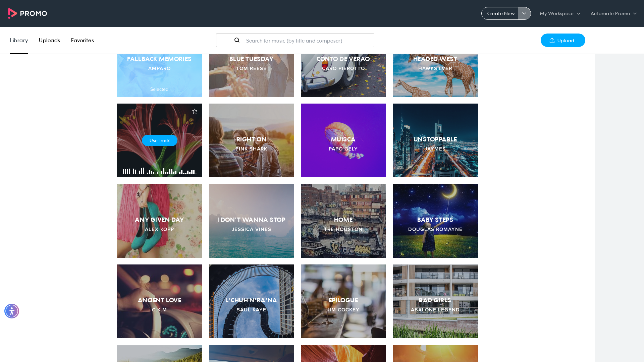Click the search magnifier icon
The width and height of the screenshot is (644, 362).
click(237, 40)
